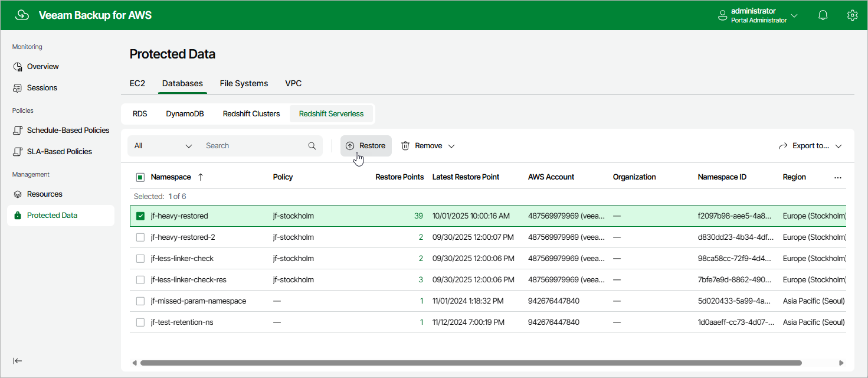868x378 pixels.
Task: Click the Veeam cloud logo icon
Action: click(22, 15)
